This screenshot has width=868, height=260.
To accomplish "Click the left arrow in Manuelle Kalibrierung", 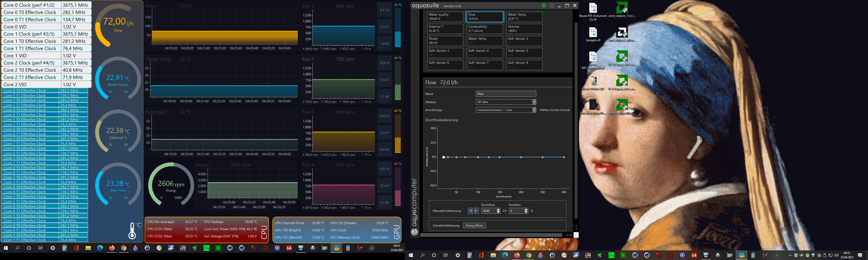I will [x=470, y=211].
